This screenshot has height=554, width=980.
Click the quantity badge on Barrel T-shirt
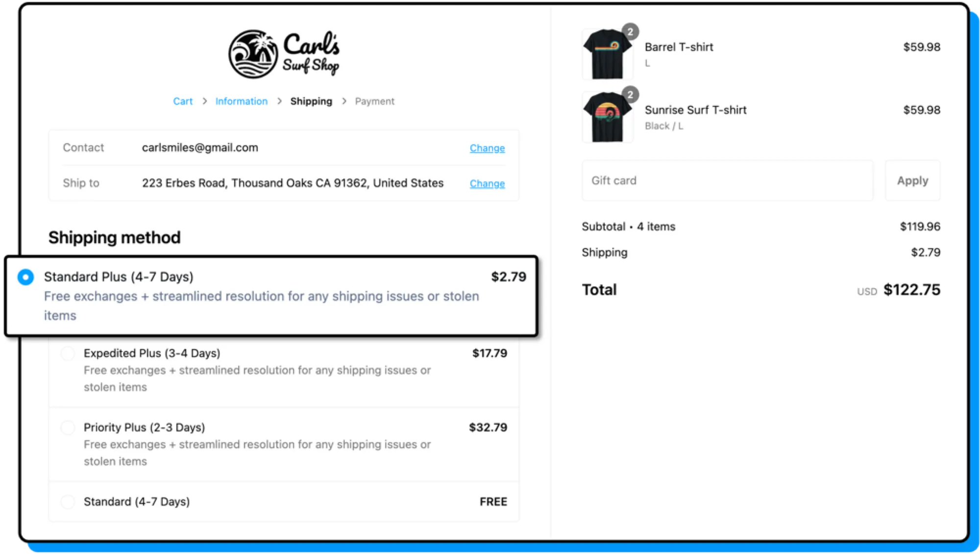point(630,32)
